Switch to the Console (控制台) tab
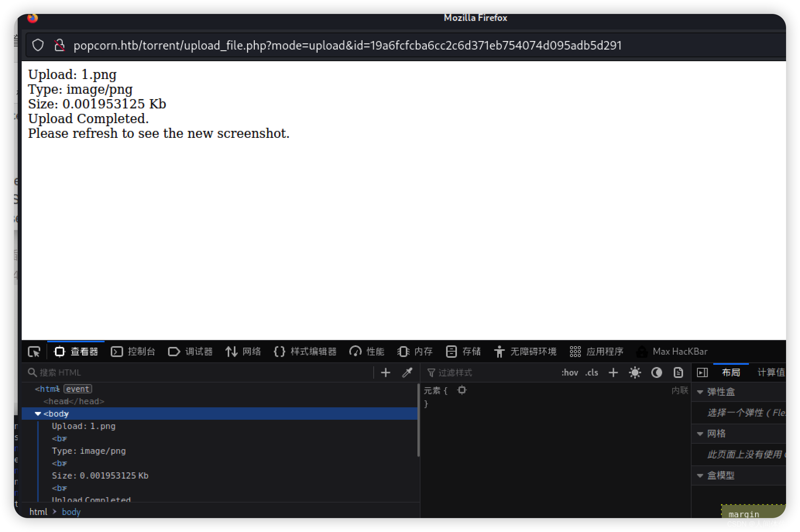This screenshot has width=800, height=532. pos(133,352)
